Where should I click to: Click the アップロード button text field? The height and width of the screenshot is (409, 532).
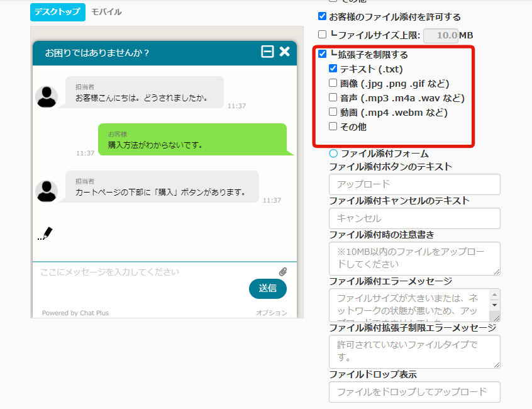tap(414, 184)
